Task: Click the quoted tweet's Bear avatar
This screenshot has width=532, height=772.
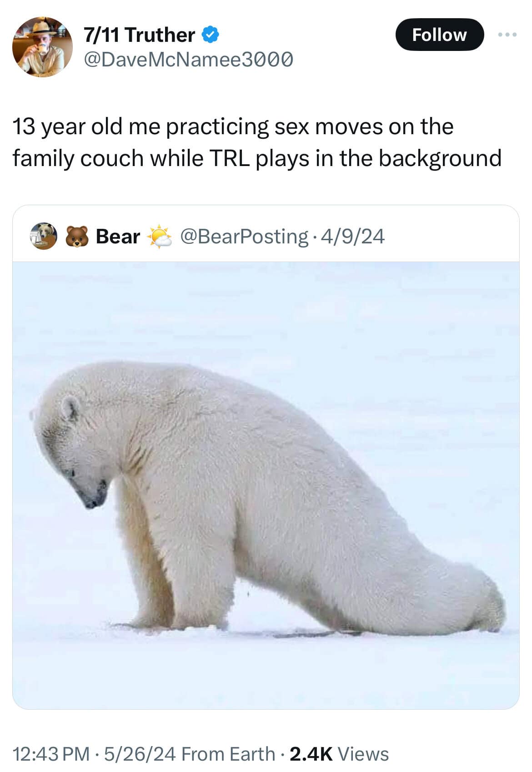Action: coord(44,236)
